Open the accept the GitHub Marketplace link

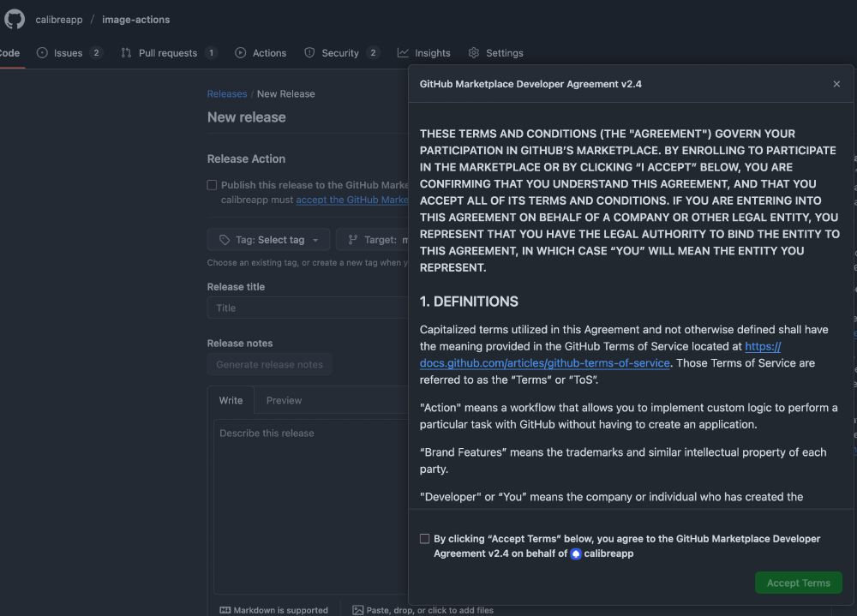tap(352, 200)
